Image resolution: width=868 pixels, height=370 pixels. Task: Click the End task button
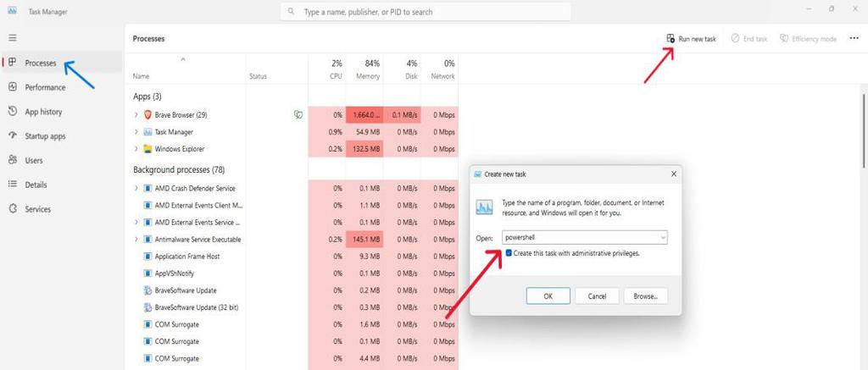[x=749, y=39]
